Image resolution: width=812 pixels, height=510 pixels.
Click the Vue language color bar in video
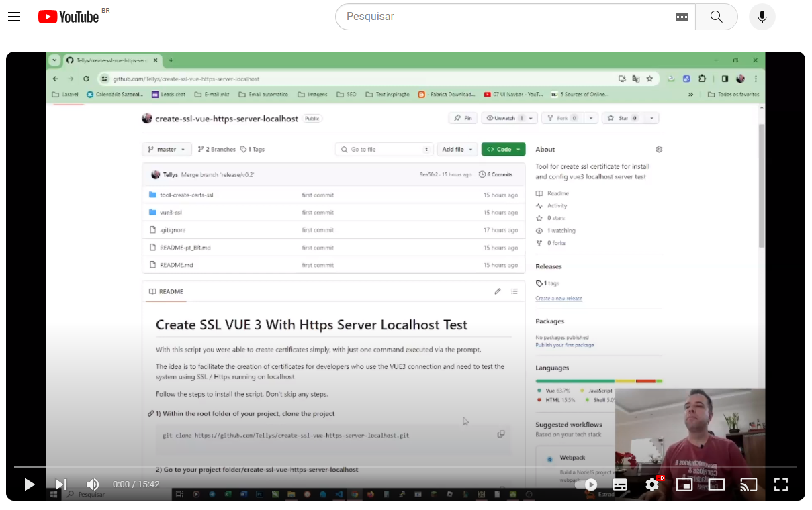(x=575, y=381)
